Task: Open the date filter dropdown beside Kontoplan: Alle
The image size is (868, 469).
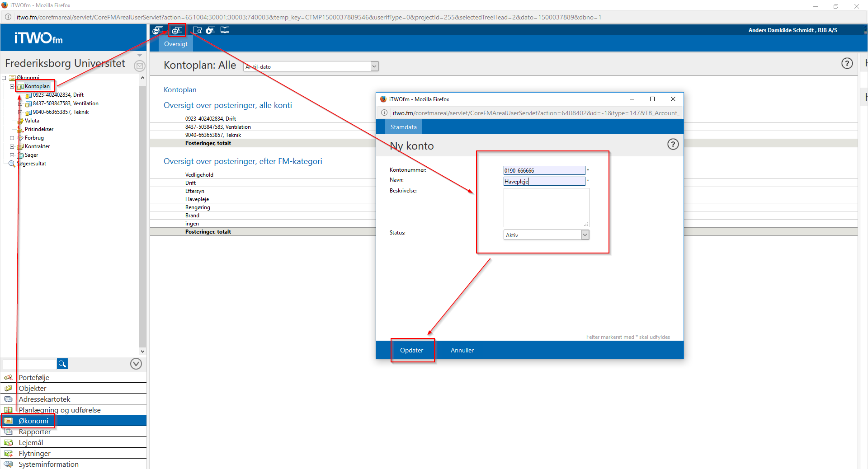Action: (374, 66)
